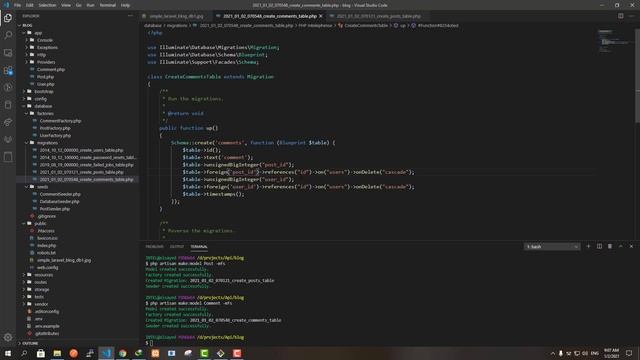Close the terminal panel
Image resolution: width=640 pixels, height=360 pixels.
coord(631,247)
